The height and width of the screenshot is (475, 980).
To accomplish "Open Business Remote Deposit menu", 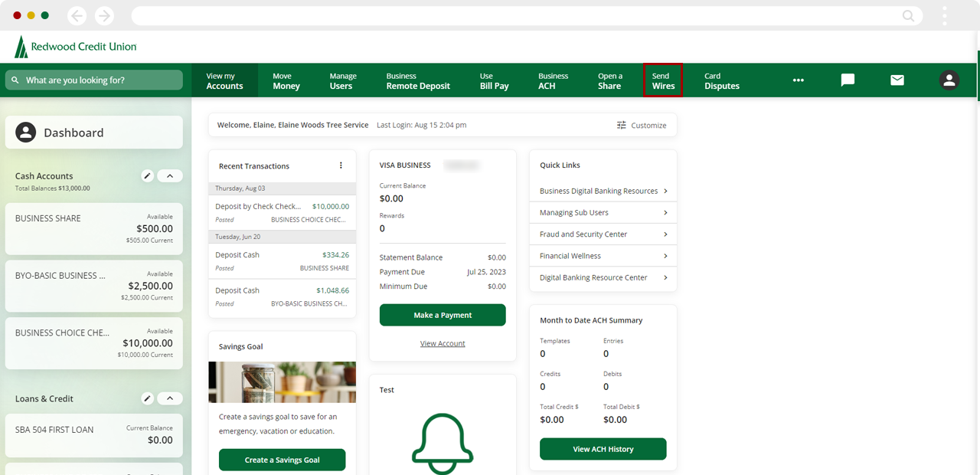I will pos(418,80).
